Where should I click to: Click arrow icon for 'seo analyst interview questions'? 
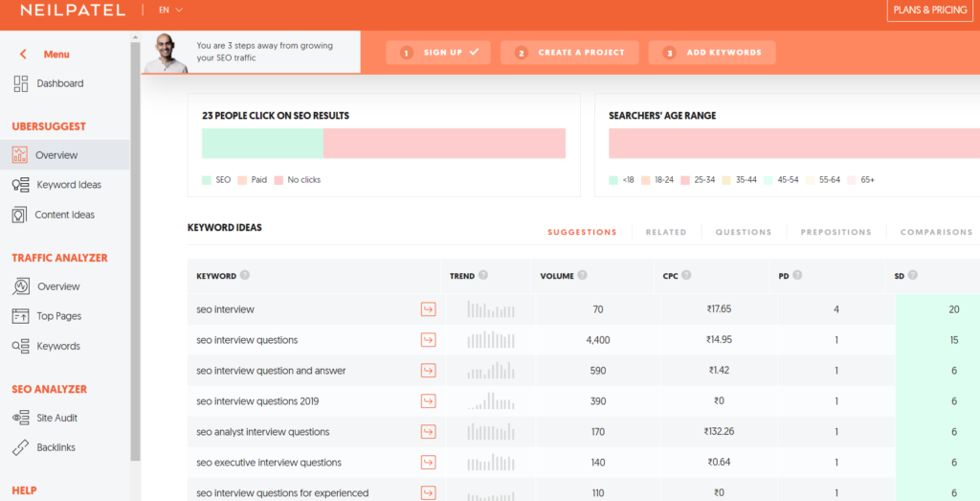pyautogui.click(x=428, y=432)
